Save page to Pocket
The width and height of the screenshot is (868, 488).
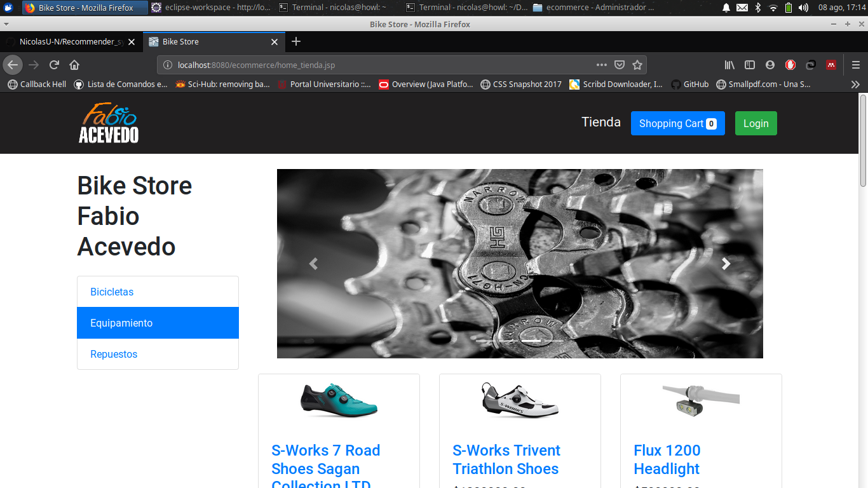click(x=620, y=65)
